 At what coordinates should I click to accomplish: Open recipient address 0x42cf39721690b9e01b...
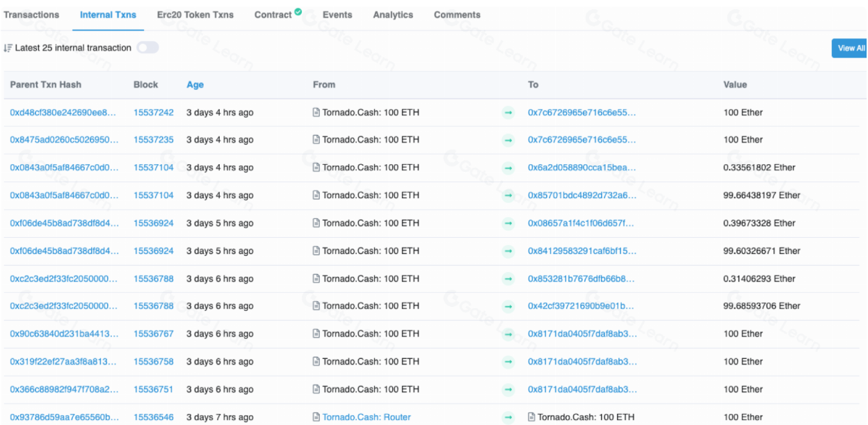(x=581, y=306)
